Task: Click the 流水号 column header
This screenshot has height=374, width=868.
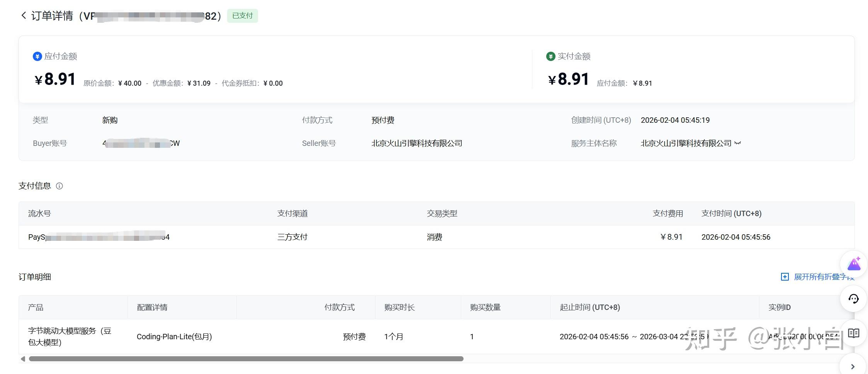Action: 39,213
